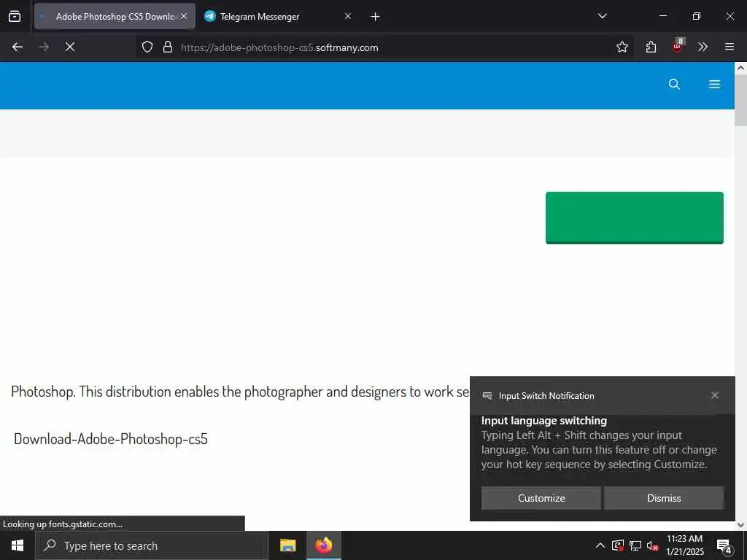
Task: Open the website navigation menu icon
Action: coord(714,85)
